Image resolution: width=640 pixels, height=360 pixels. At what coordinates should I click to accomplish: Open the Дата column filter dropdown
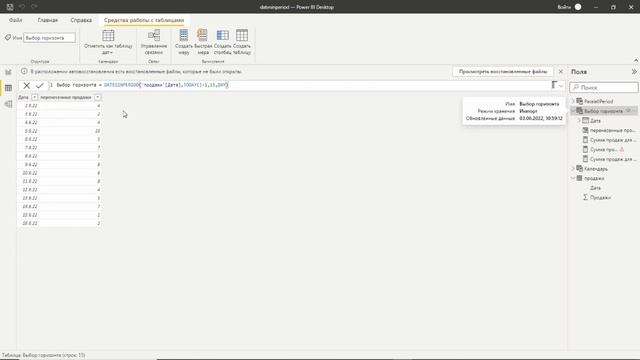tap(35, 97)
